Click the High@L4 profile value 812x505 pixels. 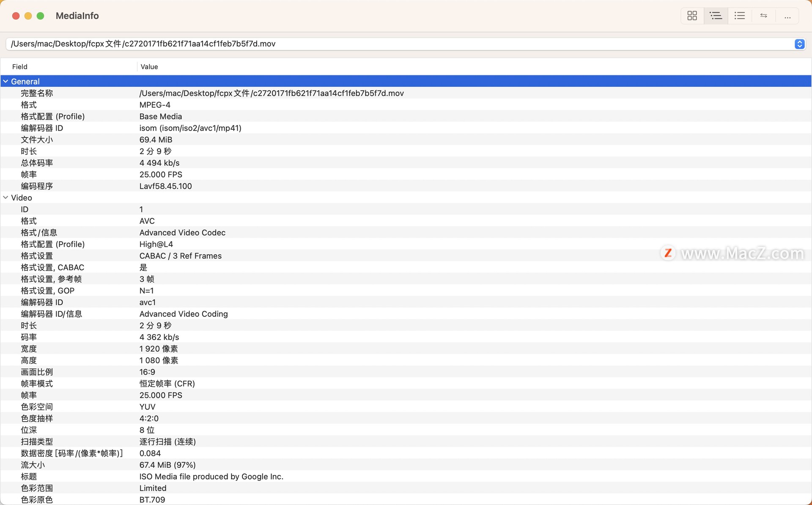[x=156, y=244]
